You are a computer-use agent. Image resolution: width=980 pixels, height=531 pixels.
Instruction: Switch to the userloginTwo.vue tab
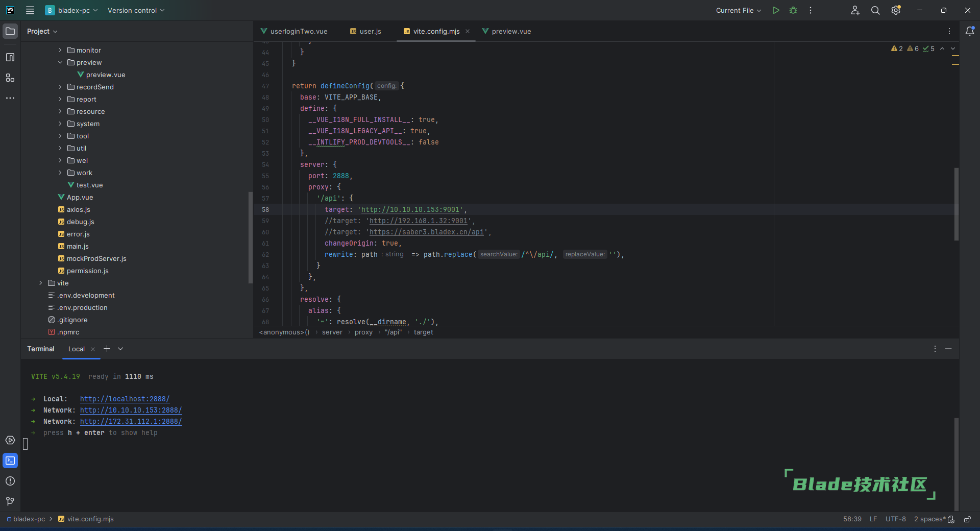[x=294, y=31]
